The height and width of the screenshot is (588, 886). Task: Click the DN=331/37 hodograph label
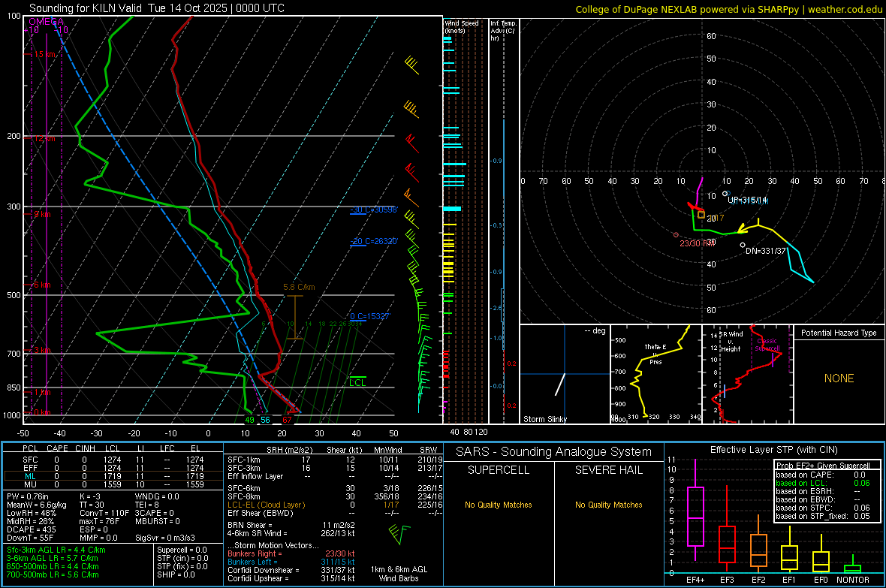click(766, 251)
